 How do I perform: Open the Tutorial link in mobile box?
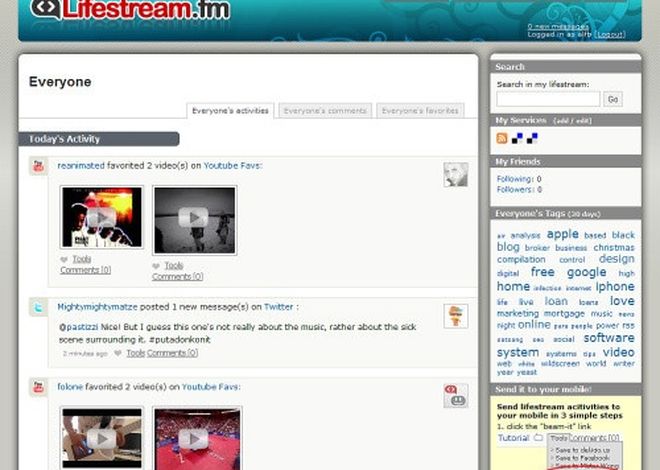514,438
